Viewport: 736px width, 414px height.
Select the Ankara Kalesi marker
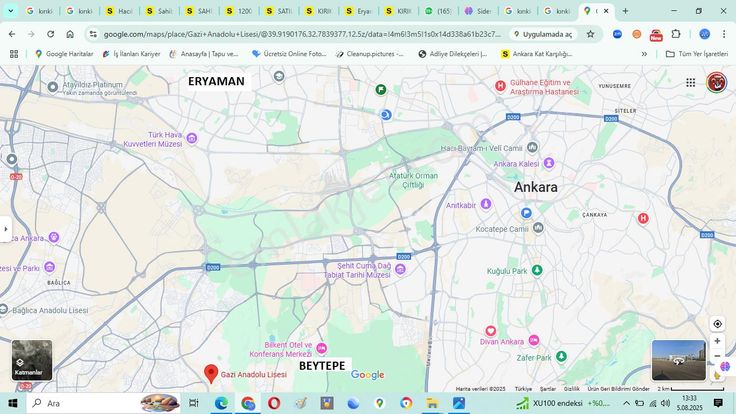click(549, 163)
